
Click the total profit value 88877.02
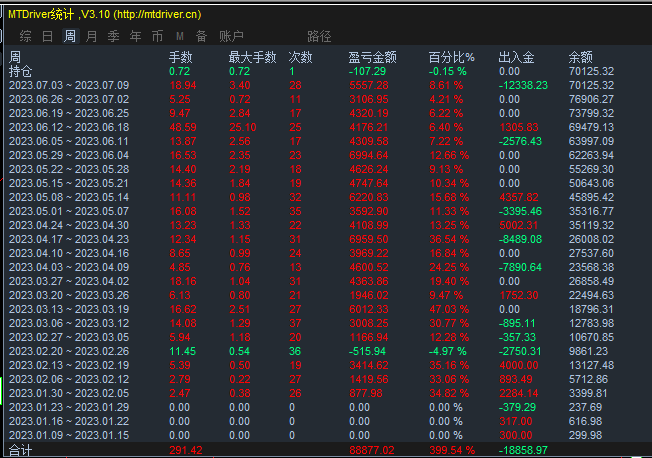372,450
